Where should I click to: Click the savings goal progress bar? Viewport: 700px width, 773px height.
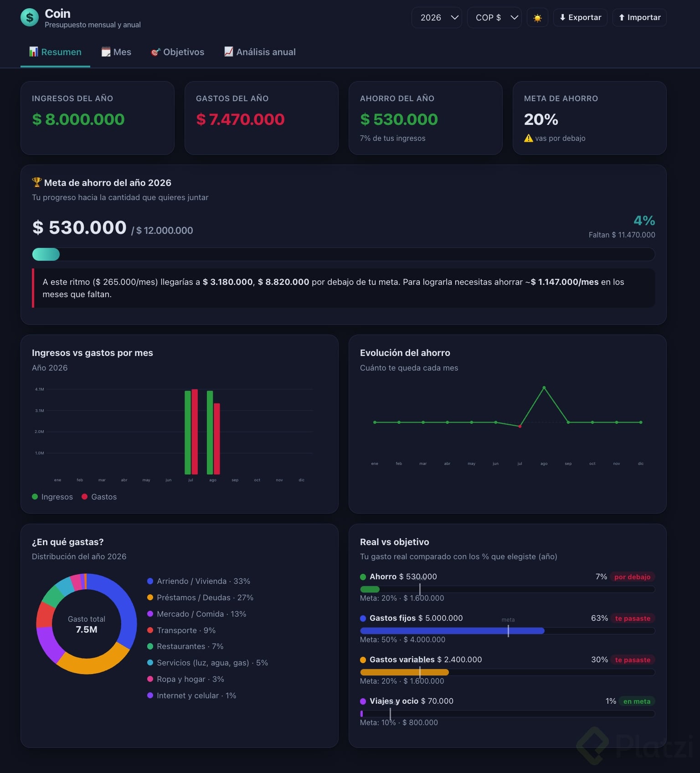tap(344, 254)
